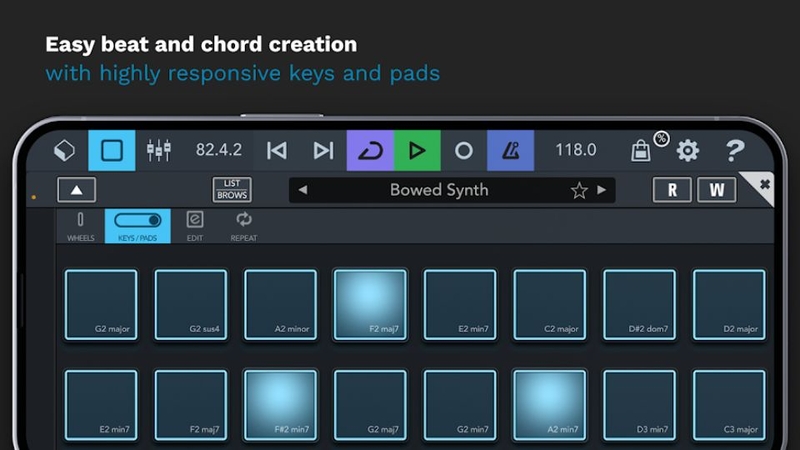This screenshot has width=800, height=450.
Task: Click the 118.0 tempo value
Action: (x=576, y=150)
